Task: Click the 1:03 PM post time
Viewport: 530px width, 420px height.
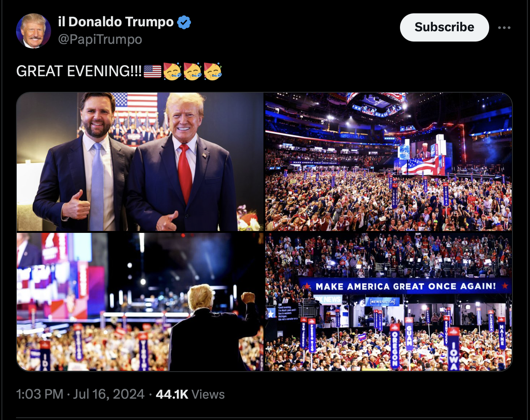Action: (40, 394)
